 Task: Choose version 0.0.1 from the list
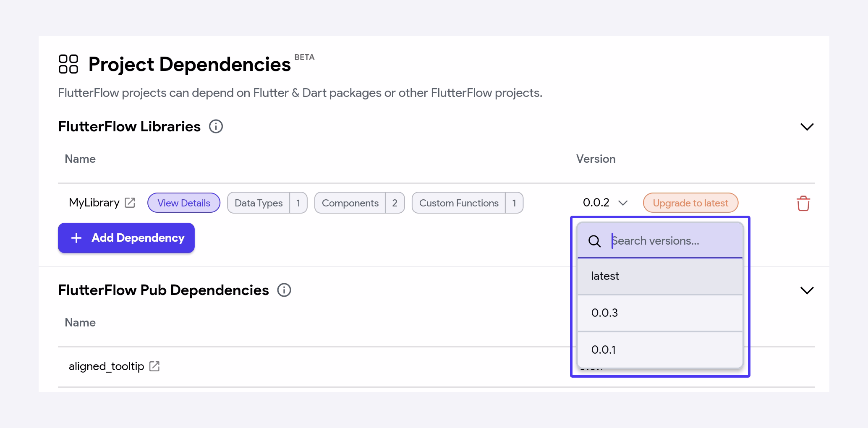(660, 350)
